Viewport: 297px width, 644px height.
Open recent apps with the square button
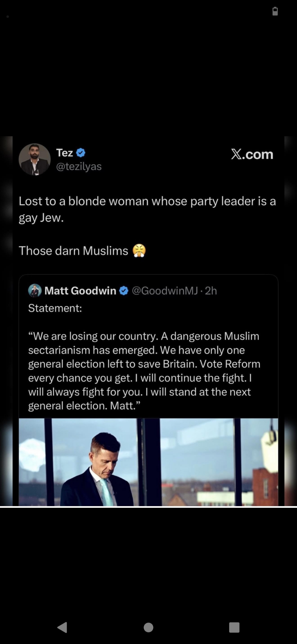tap(234, 627)
